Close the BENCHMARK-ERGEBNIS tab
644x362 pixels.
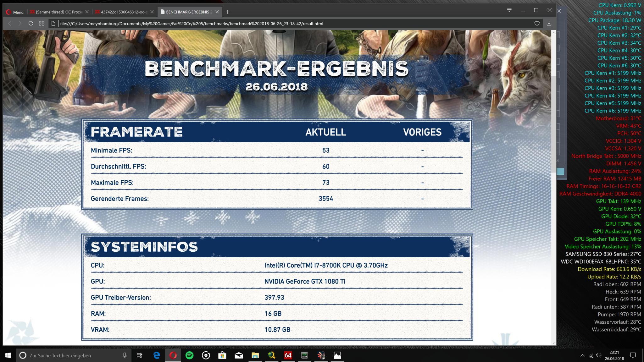217,12
